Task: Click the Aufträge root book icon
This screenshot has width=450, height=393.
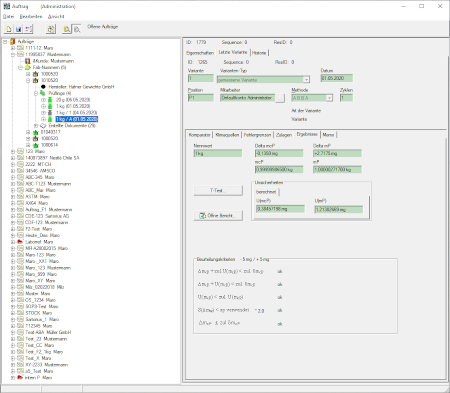Action: point(13,42)
